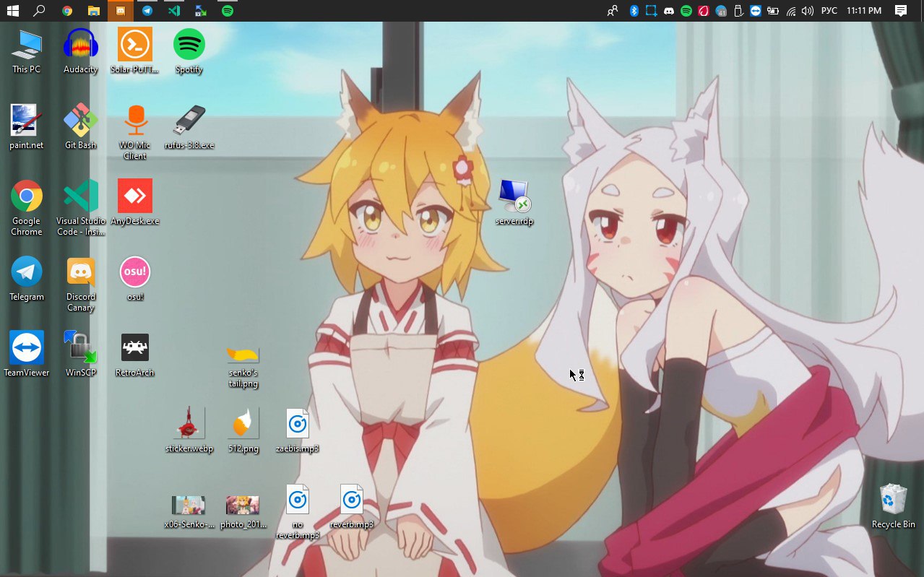Select the no reverb.mp3 file

coord(298,511)
